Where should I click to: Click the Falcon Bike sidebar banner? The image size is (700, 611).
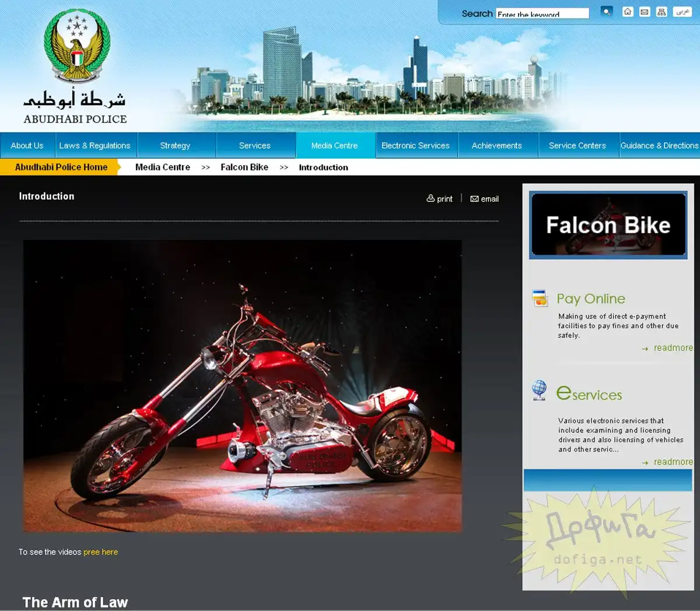pyautogui.click(x=608, y=225)
